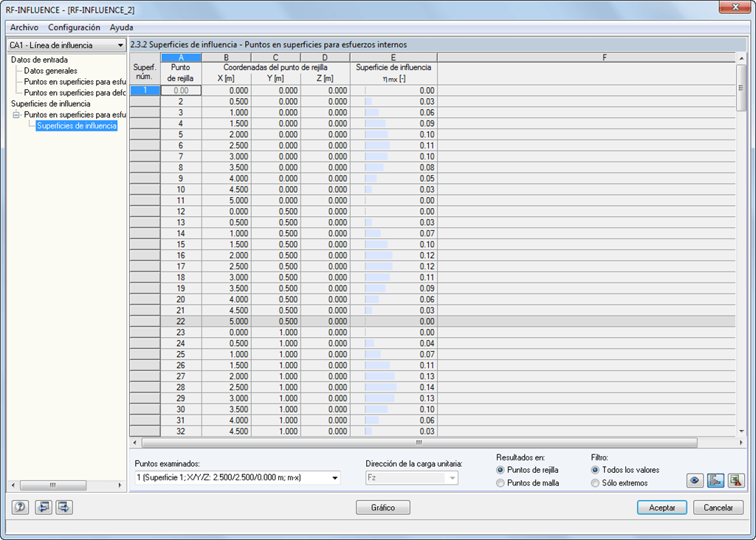Open the Configuración menu
This screenshot has height=540, width=756.
click(74, 27)
